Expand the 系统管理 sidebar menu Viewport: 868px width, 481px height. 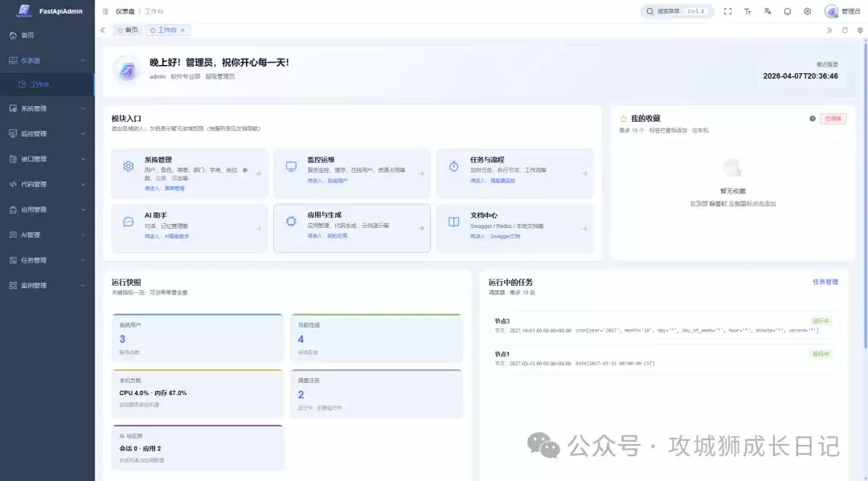47,108
